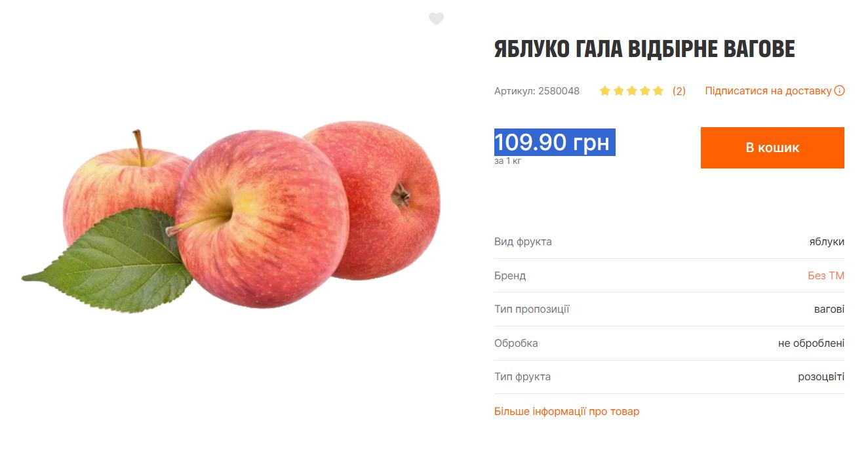
Task: Open Більше інформації про товар link
Action: (566, 412)
